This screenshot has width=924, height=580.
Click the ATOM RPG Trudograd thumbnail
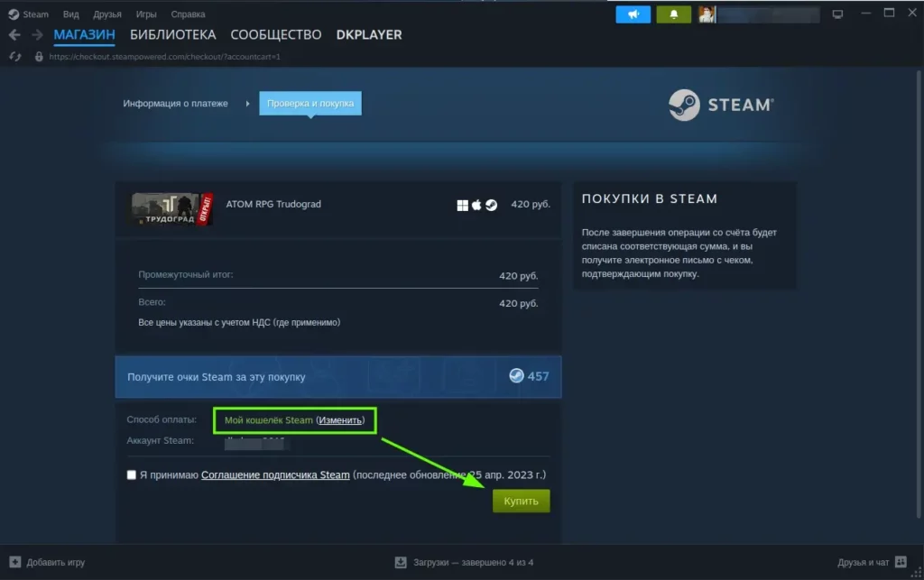(x=171, y=209)
